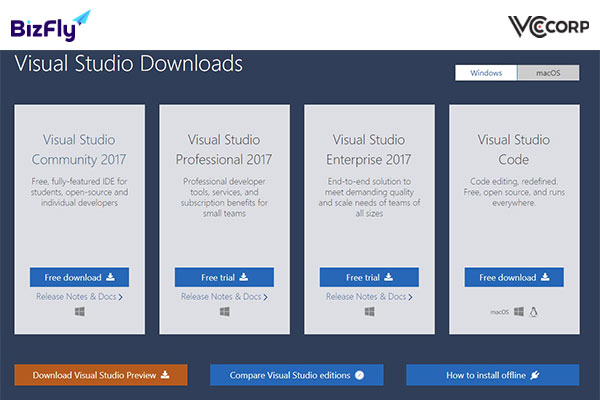
Task: Click Download Visual Studio Preview button
Action: coord(101,375)
